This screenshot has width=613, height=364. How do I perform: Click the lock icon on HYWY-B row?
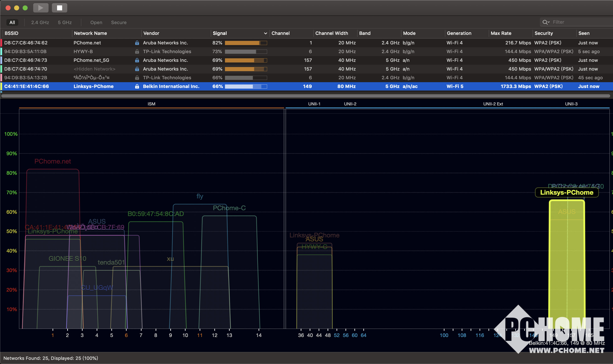pos(137,51)
